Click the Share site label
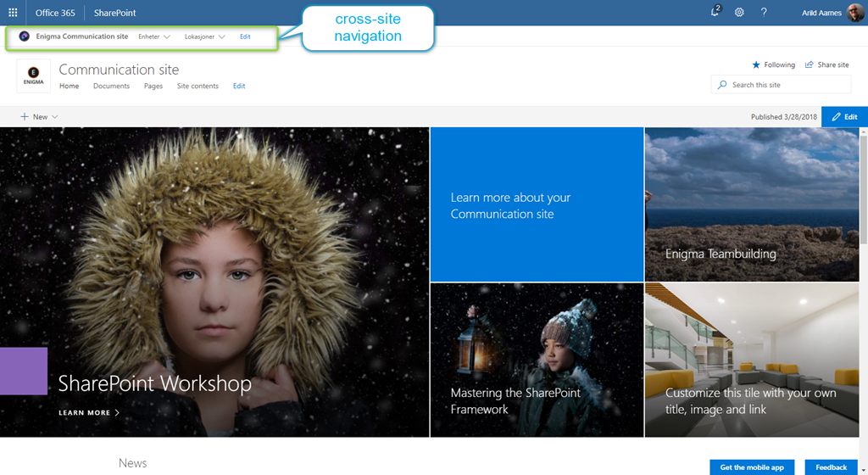 click(833, 64)
